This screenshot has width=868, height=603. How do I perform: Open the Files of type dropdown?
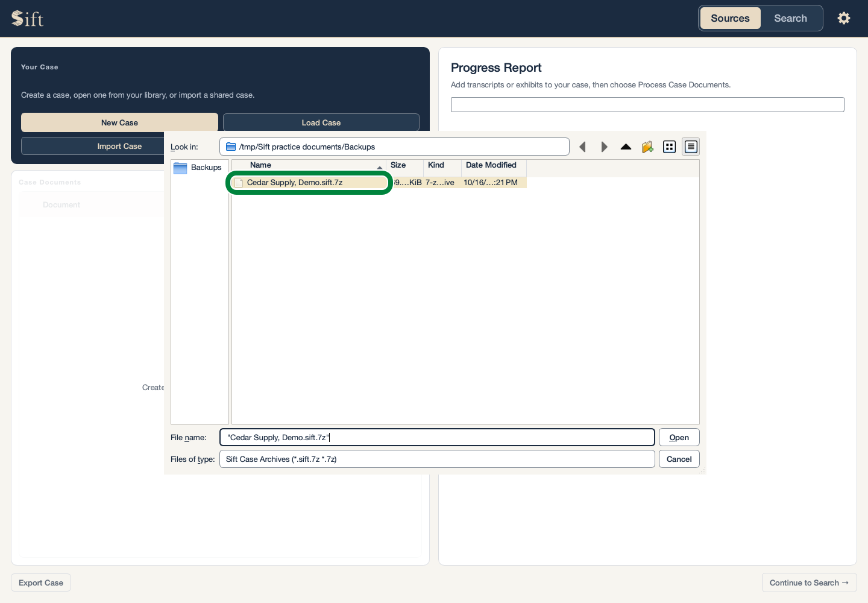coord(437,459)
